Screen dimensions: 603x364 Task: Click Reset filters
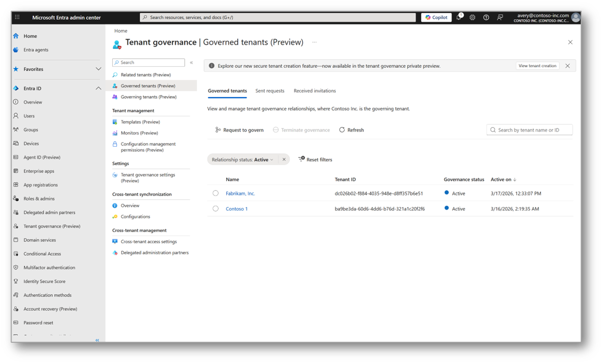click(315, 160)
